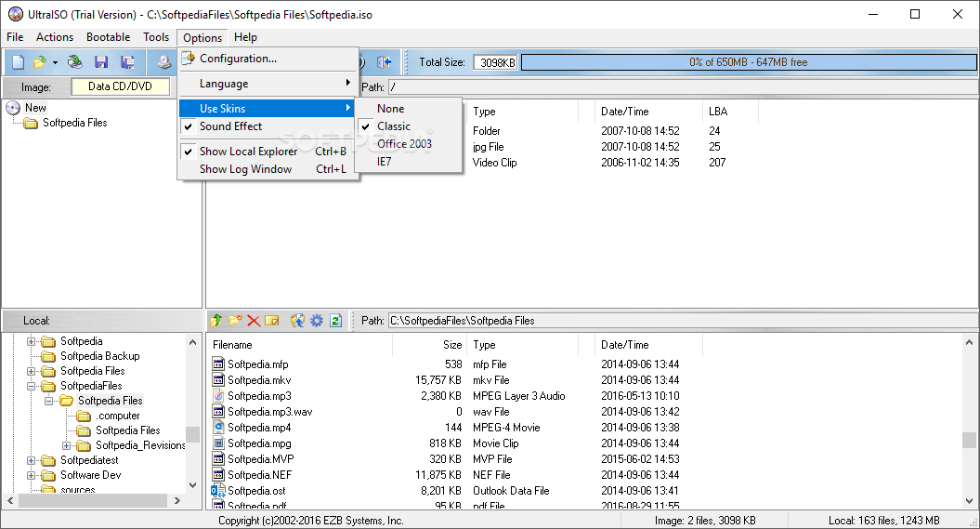The width and height of the screenshot is (980, 529).
Task: Click the Data CD/DVD image type button
Action: tap(120, 86)
